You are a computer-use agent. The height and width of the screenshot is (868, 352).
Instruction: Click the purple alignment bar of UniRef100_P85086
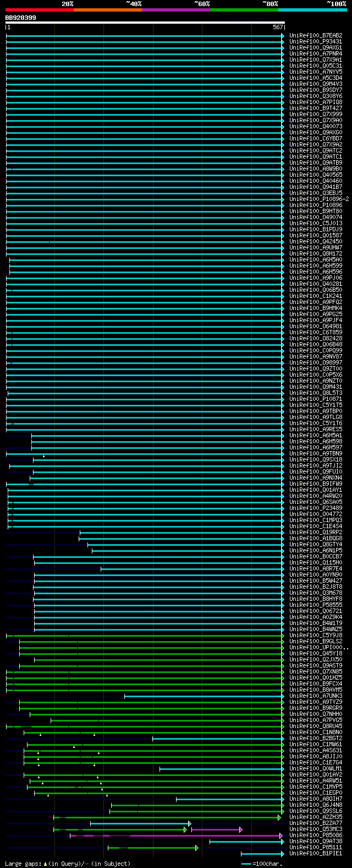click(176, 836)
